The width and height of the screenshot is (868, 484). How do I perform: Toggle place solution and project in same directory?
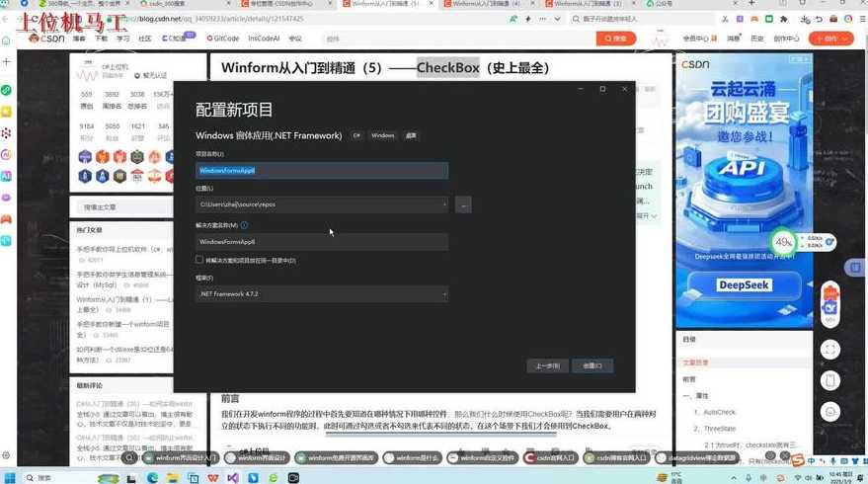(x=199, y=259)
